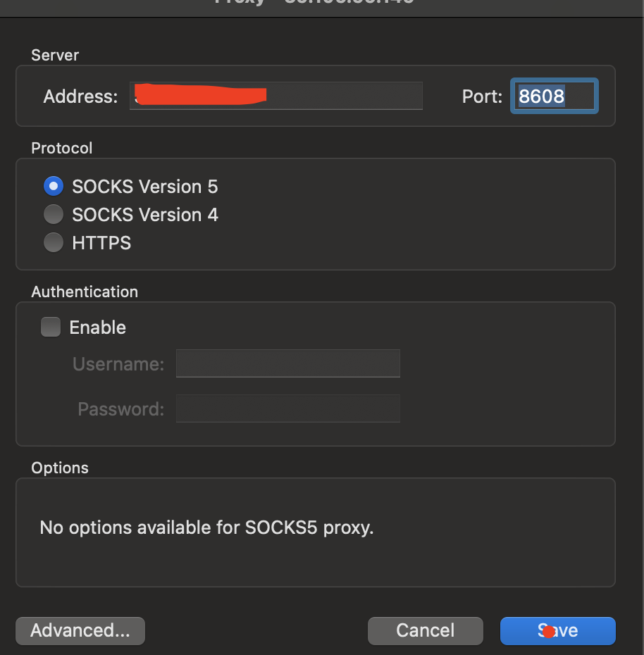Image resolution: width=644 pixels, height=655 pixels.
Task: Save the proxy configuration
Action: point(557,630)
